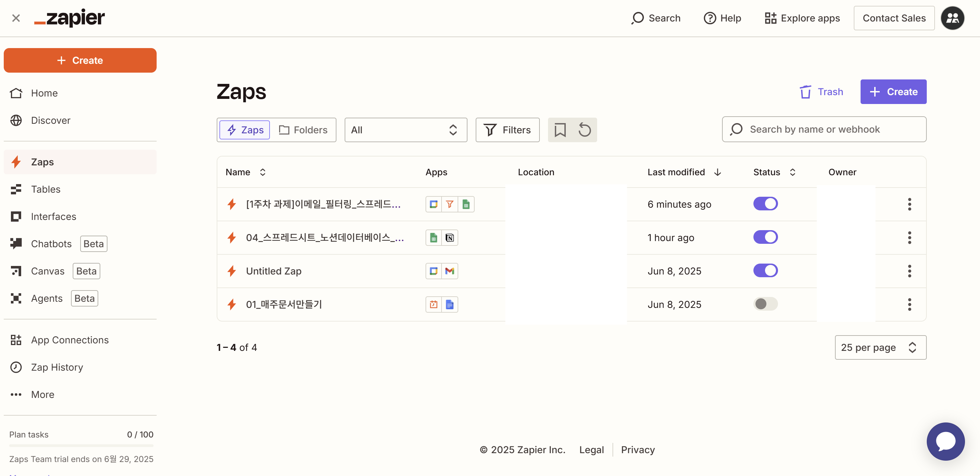The width and height of the screenshot is (980, 476).
Task: Open Discover in the sidebar
Action: click(80, 120)
